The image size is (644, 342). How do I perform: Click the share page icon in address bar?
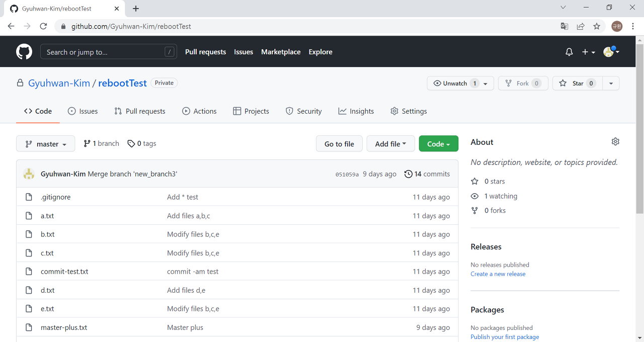(581, 26)
